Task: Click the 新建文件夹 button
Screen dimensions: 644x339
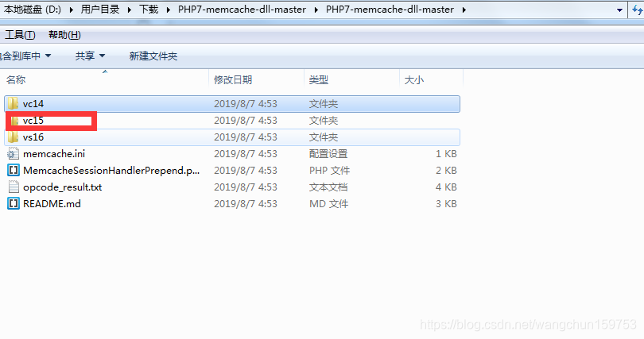Action: (x=153, y=56)
